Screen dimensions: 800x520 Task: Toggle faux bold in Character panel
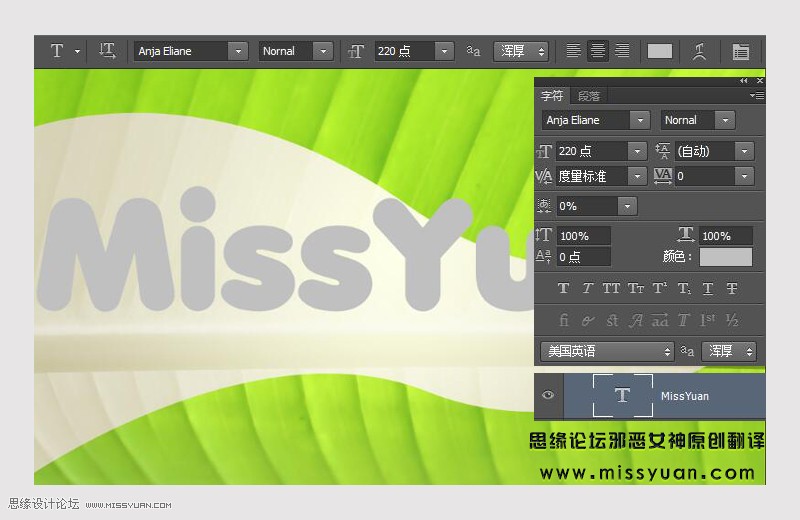[563, 289]
